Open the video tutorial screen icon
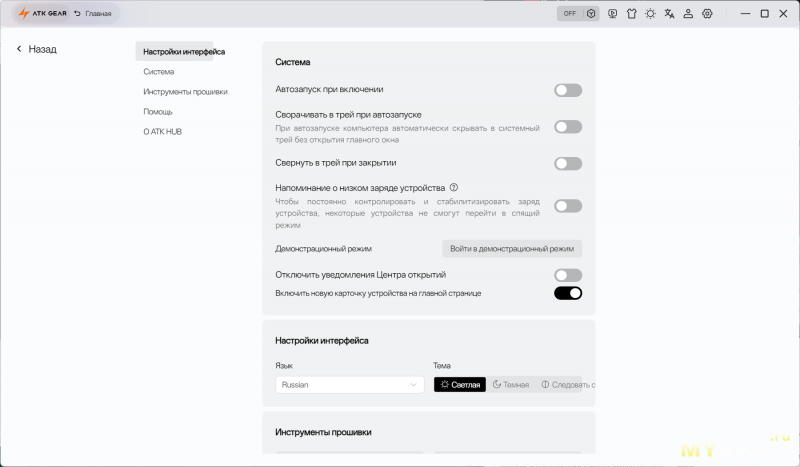Viewport: 800px width, 467px height. (612, 14)
